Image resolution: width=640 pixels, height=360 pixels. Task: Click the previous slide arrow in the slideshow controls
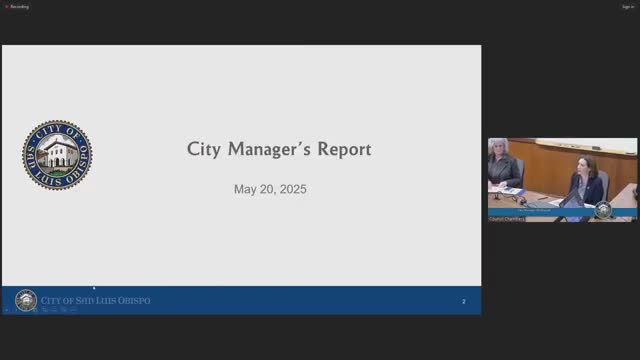(6, 310)
